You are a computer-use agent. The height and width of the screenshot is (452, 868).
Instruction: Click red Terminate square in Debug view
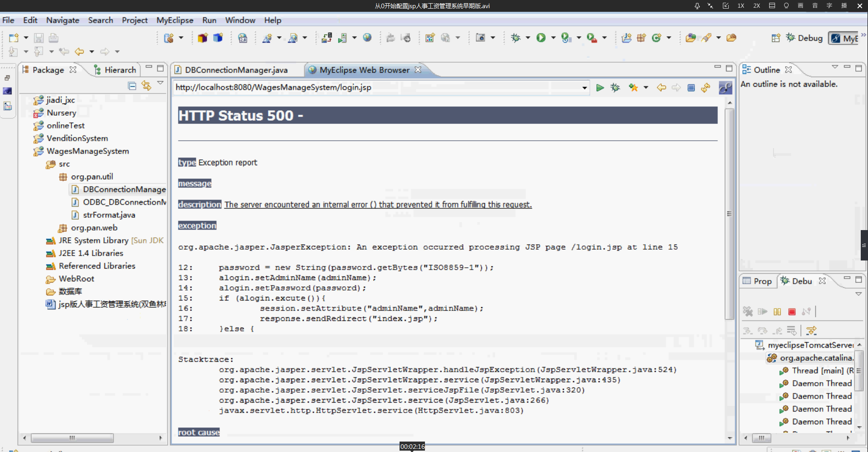point(792,312)
